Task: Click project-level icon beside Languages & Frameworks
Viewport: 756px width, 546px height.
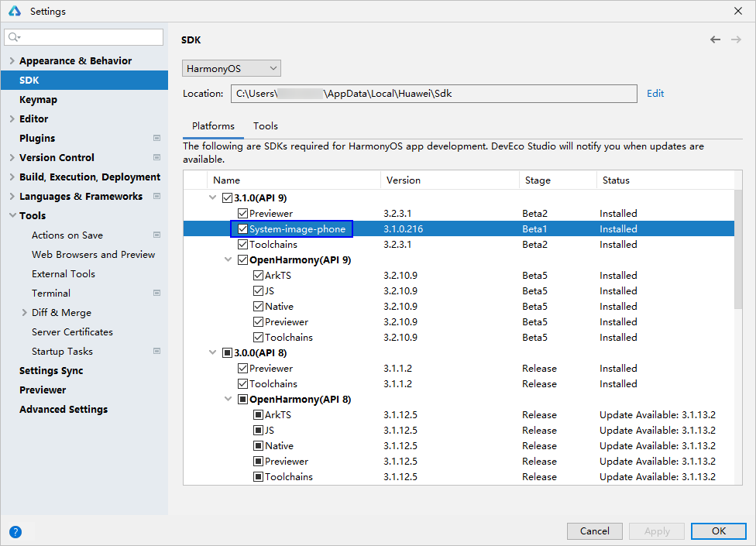Action: tap(156, 196)
